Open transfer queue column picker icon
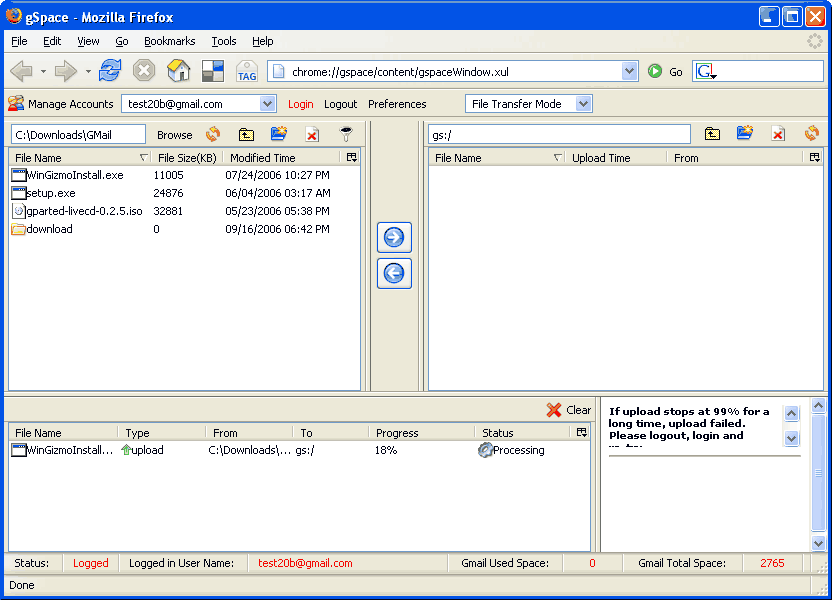Viewport: 832px width, 600px height. tap(582, 432)
